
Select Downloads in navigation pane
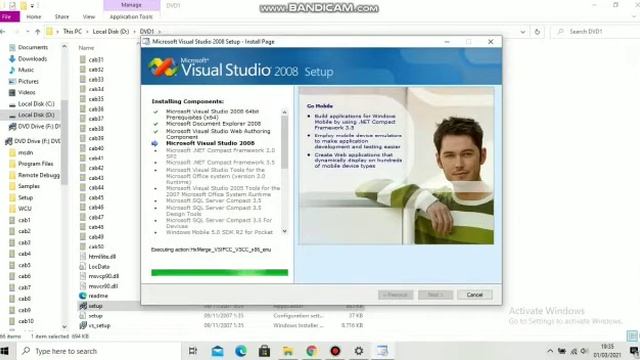(x=32, y=59)
